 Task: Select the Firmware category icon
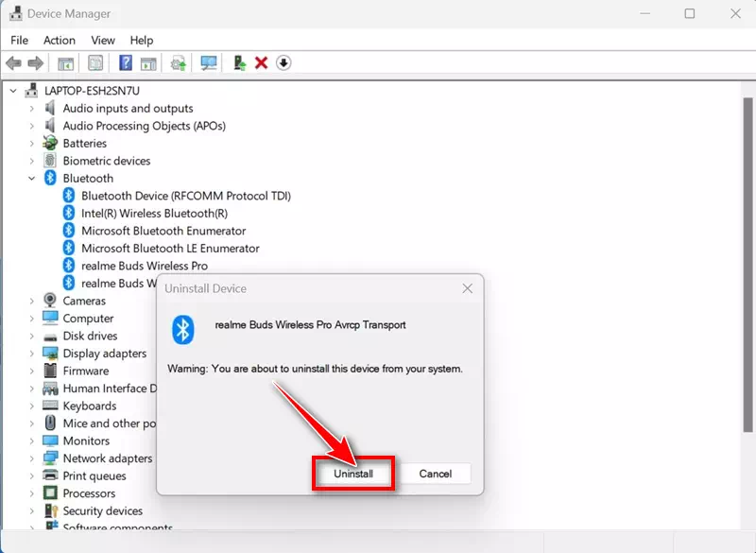coord(50,371)
